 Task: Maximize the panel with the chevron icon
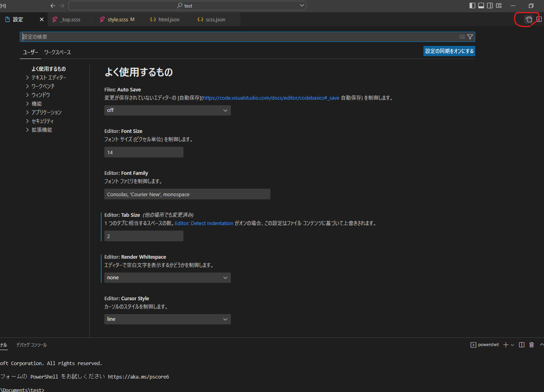[x=541, y=345]
